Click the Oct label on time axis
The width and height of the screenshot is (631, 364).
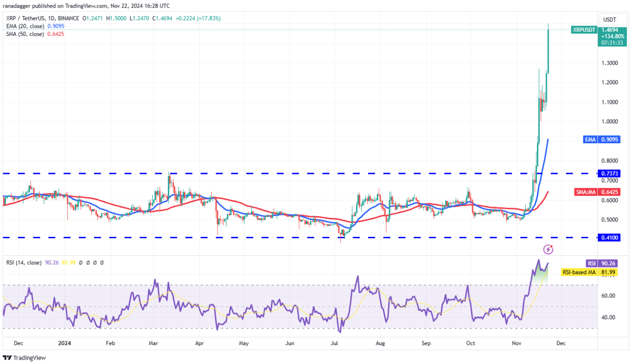[471, 343]
